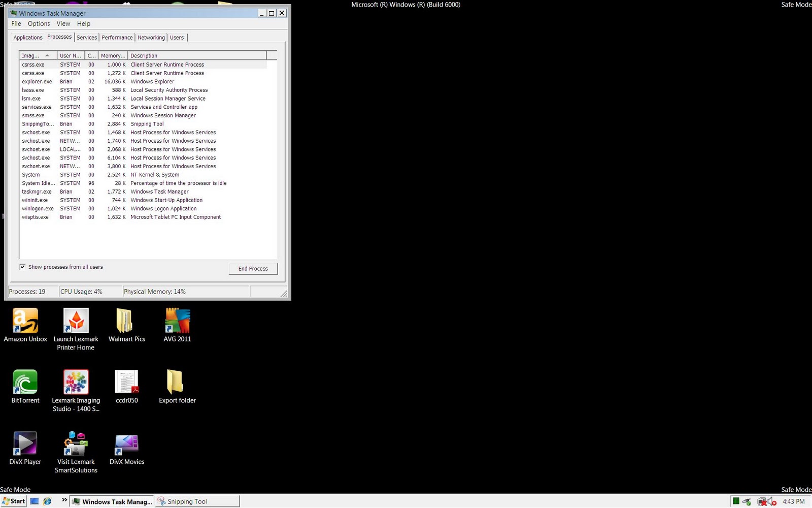Switch to the Users tab
812x508 pixels.
pyautogui.click(x=177, y=38)
